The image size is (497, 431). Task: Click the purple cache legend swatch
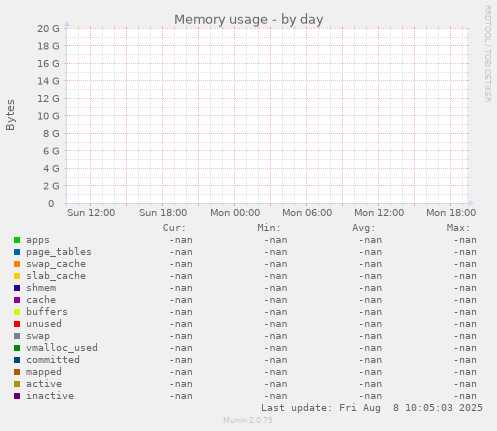click(x=17, y=300)
